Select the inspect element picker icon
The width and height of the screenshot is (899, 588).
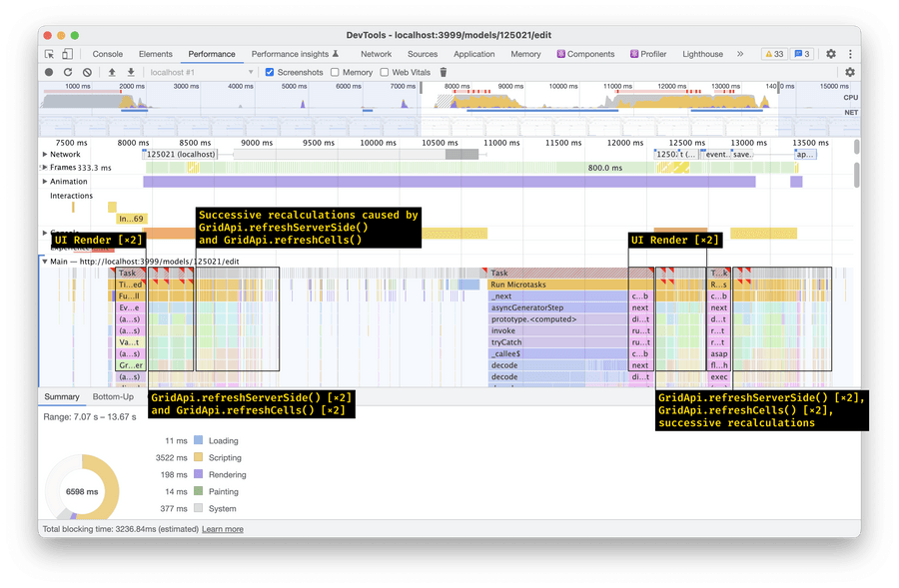click(49, 54)
